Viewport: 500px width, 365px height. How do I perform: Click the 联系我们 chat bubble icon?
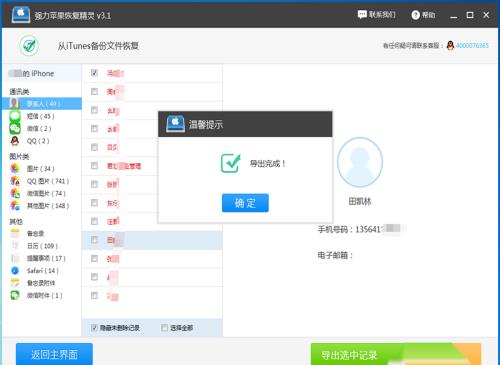click(362, 15)
